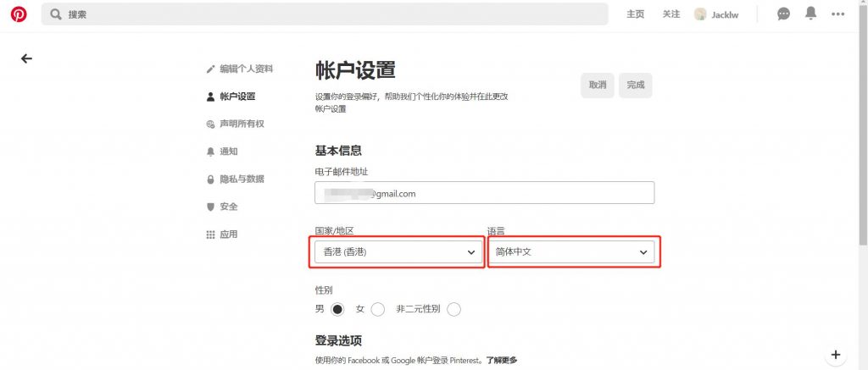Open 编辑个人资料 in the sidebar
The height and width of the screenshot is (370, 868).
[x=245, y=69]
